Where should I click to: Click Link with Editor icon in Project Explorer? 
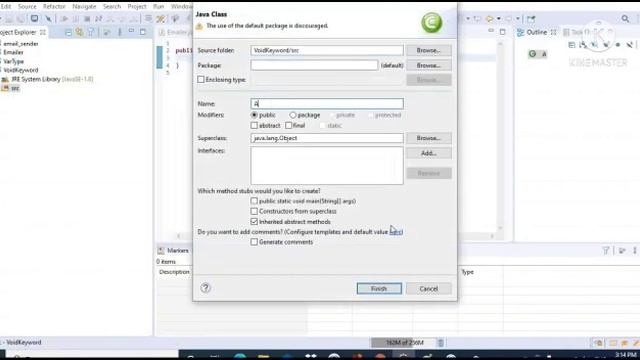tap(79, 32)
